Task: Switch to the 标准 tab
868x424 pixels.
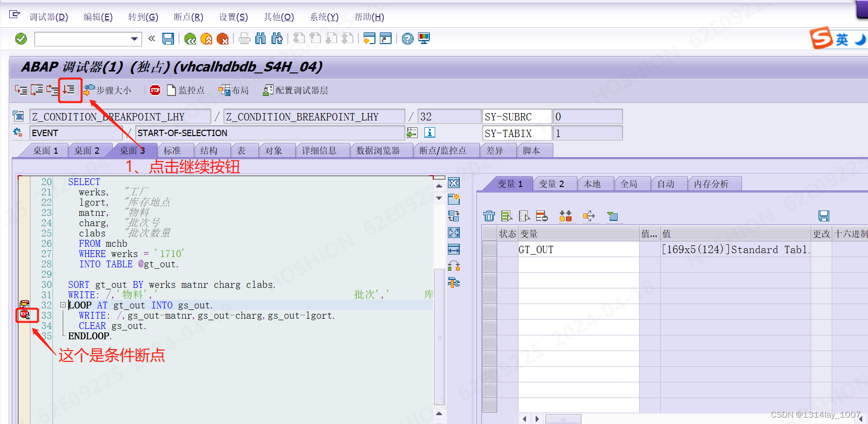Action: point(172,151)
